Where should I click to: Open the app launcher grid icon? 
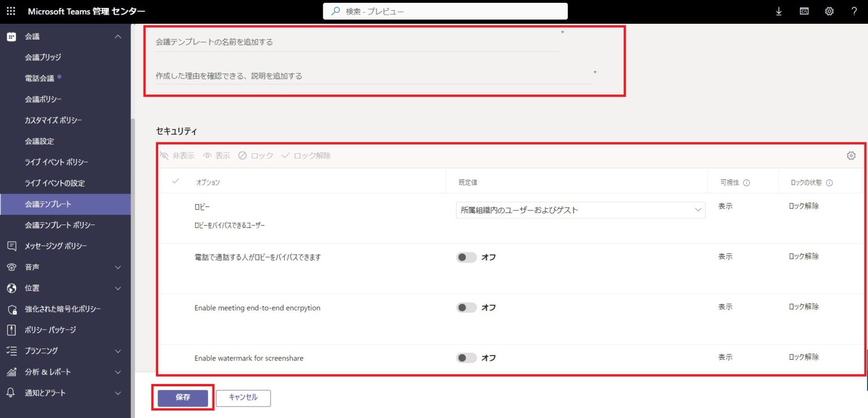tap(10, 11)
